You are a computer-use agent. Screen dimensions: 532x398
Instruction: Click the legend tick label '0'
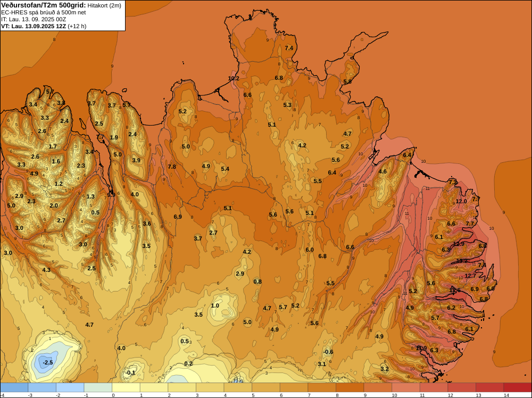pyautogui.click(x=113, y=395)
